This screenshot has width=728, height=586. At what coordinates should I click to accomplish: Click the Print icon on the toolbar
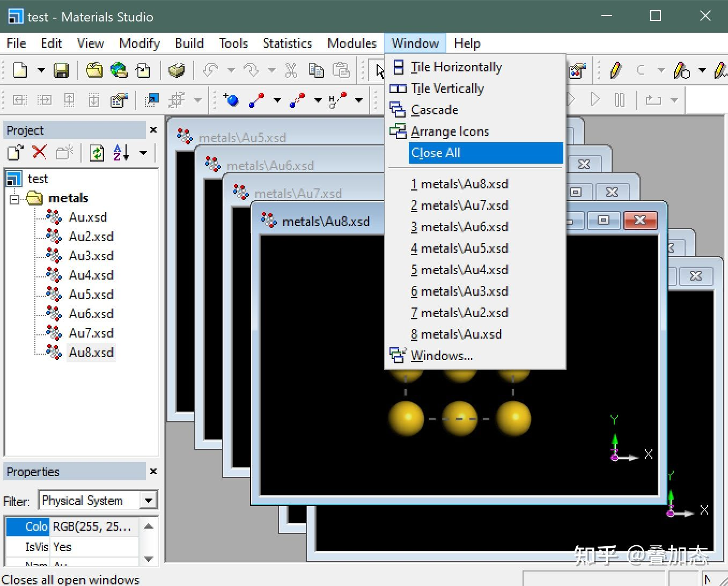pyautogui.click(x=177, y=70)
